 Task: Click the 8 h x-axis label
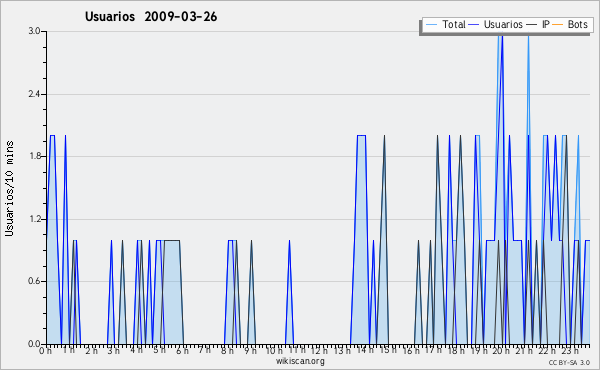227,351
